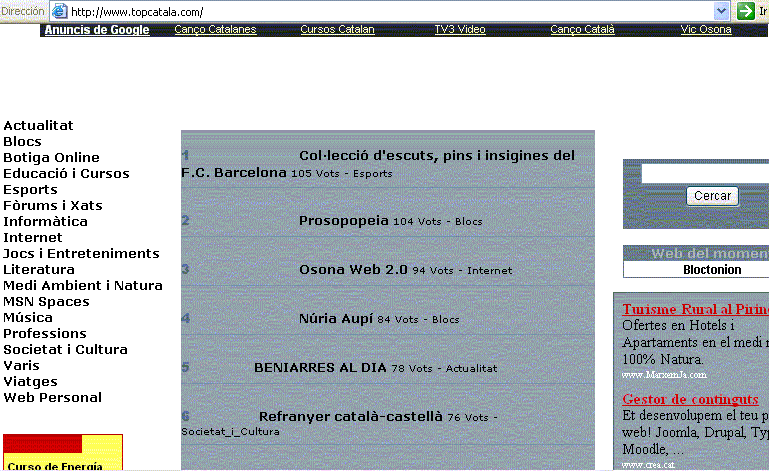Select the Internet category in sidebar

pyautogui.click(x=33, y=238)
